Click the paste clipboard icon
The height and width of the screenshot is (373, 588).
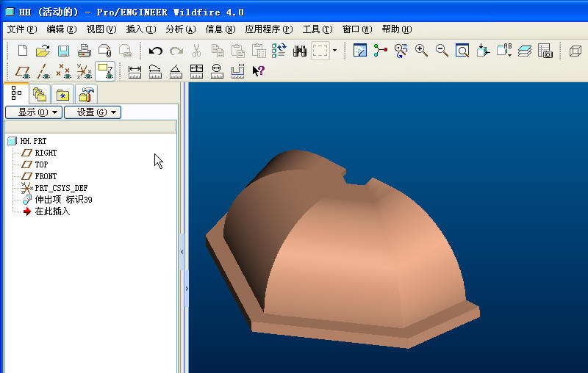point(237,50)
